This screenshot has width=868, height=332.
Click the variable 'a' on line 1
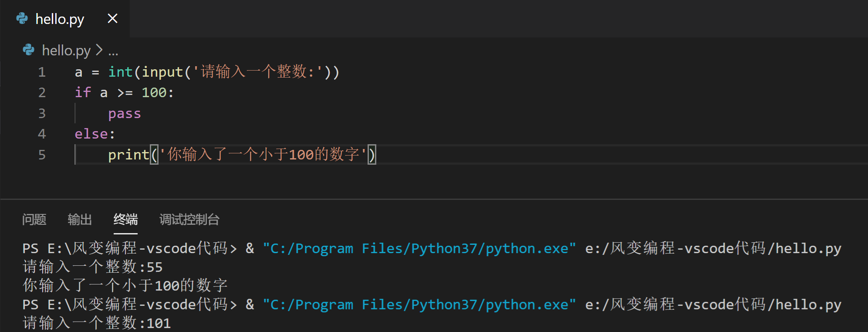[79, 72]
